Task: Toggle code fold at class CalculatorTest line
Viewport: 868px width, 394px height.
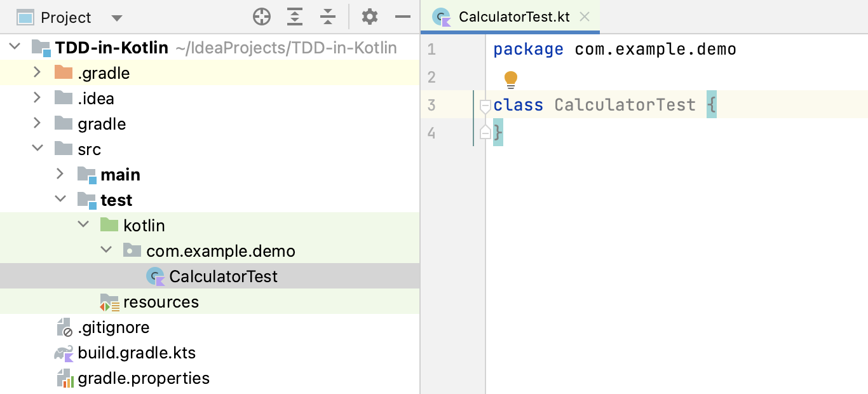Action: click(x=485, y=105)
